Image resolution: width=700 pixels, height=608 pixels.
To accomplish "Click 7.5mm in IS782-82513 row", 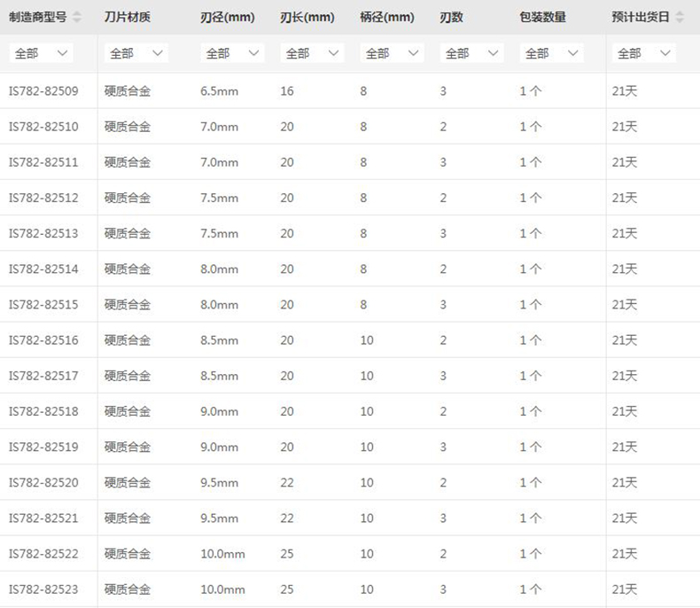I will (219, 233).
